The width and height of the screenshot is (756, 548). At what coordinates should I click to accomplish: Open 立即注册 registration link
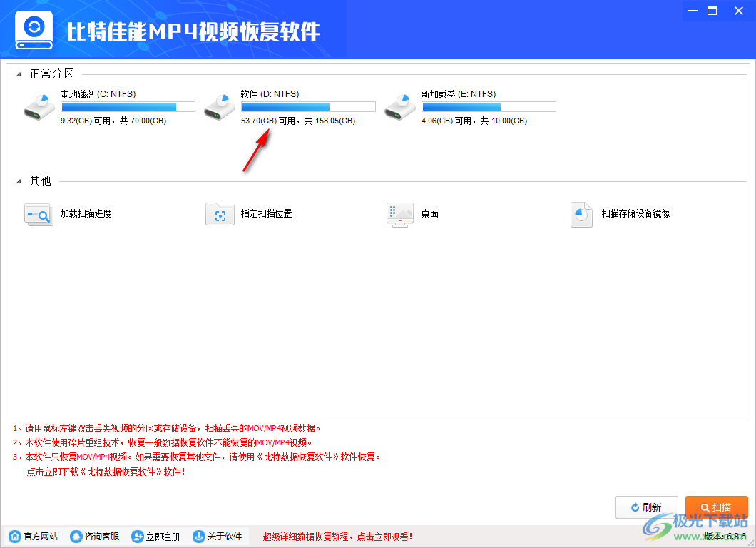[x=163, y=537]
